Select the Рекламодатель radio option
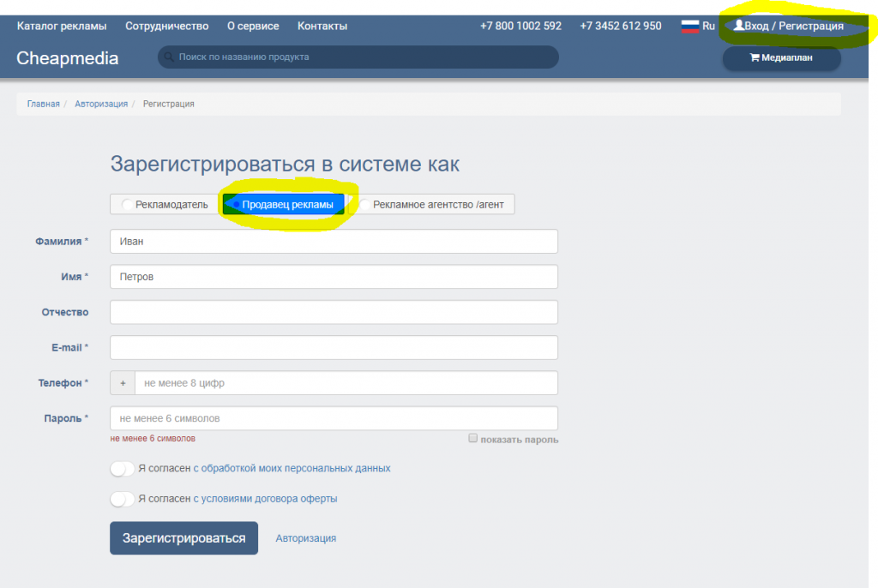This screenshot has width=878, height=588. 128,205
